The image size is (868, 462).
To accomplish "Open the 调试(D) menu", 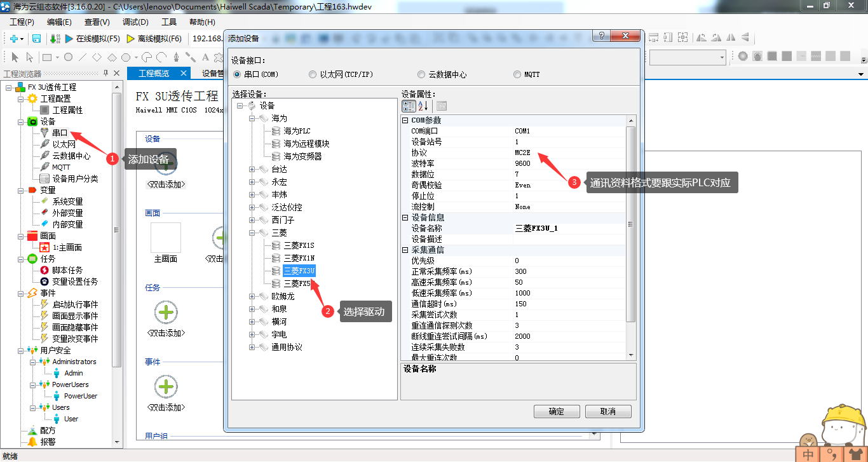I will [x=135, y=22].
